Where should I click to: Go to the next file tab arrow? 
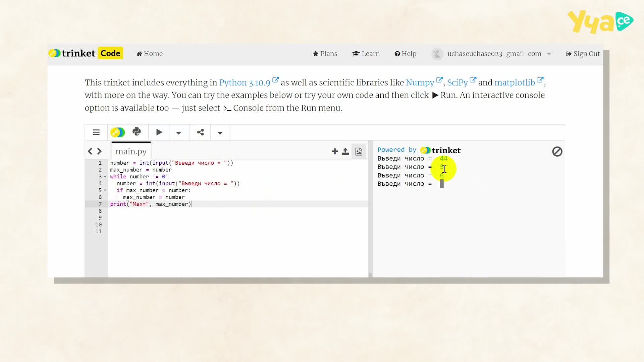(99, 152)
